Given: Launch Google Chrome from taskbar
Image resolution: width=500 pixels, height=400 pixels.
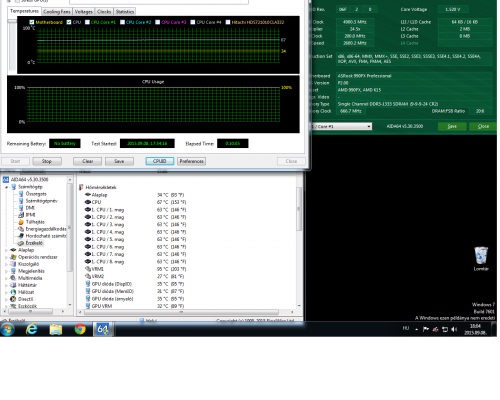Looking at the screenshot, I should pyautogui.click(x=80, y=329).
